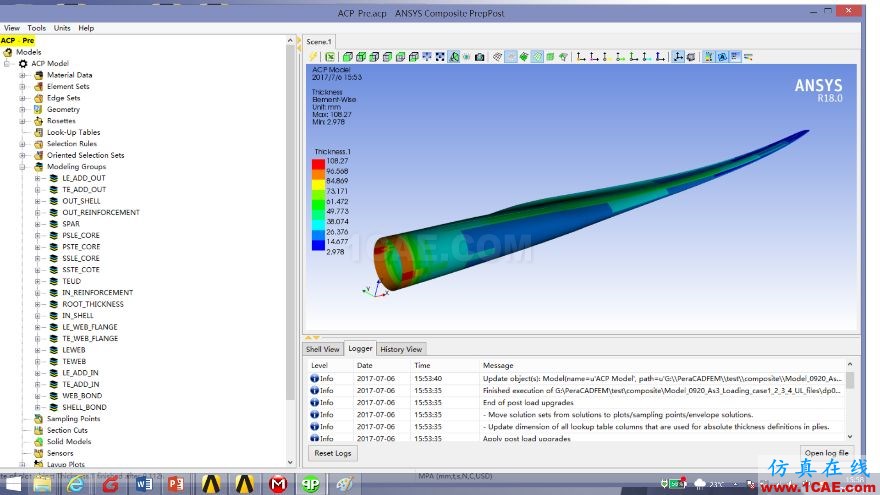
Task: Switch to the History View tab
Action: pos(401,349)
